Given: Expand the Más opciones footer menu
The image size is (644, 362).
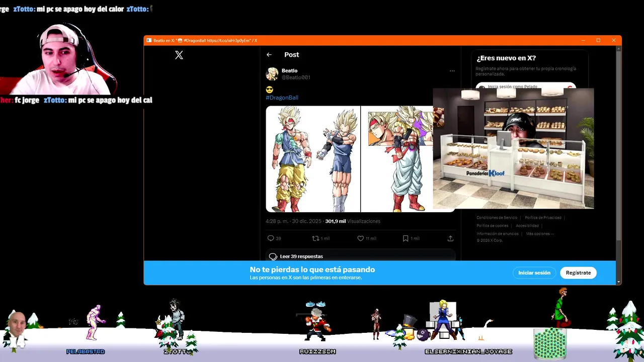Looking at the screenshot, I should [x=540, y=234].
